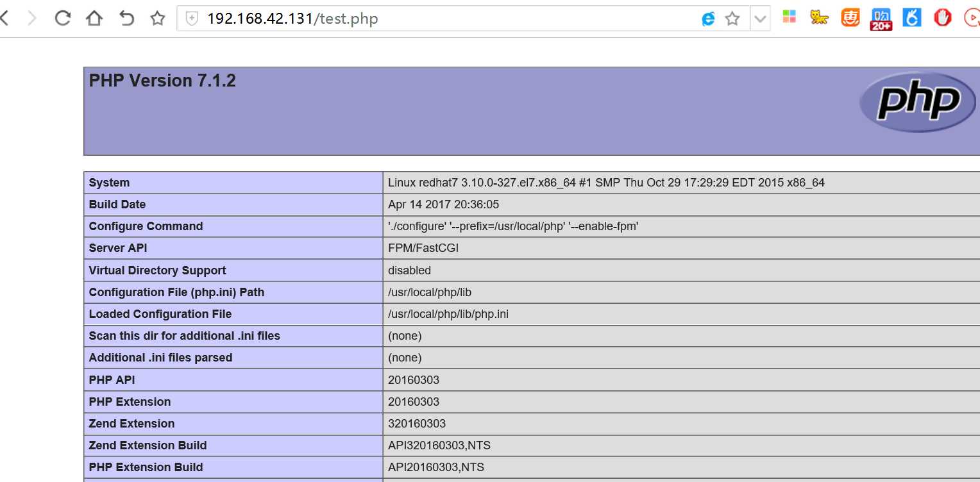Bookmark page using star left of address bar

click(x=158, y=19)
